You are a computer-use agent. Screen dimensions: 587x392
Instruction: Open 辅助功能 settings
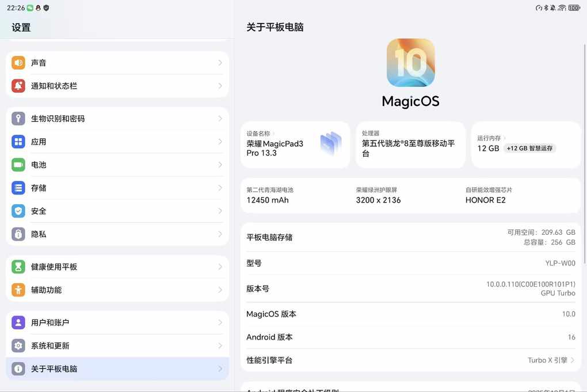117,290
